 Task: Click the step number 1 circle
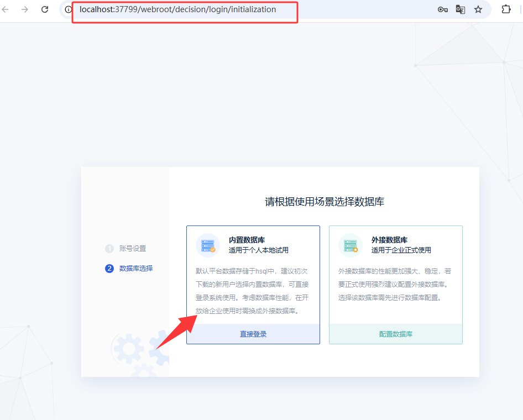[109, 249]
